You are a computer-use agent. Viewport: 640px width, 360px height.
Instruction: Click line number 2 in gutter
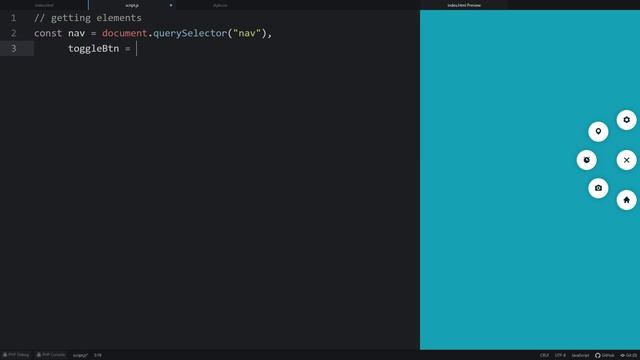point(13,33)
